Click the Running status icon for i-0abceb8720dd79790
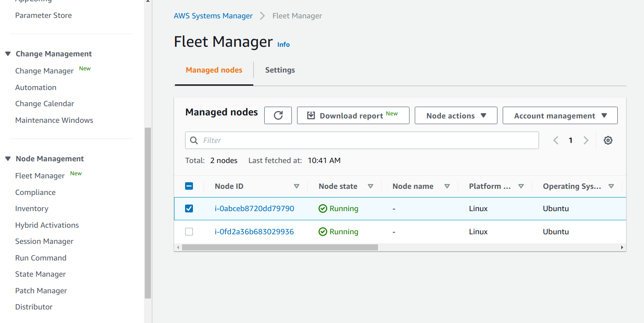Viewport: 644px width, 323px height. [323, 208]
